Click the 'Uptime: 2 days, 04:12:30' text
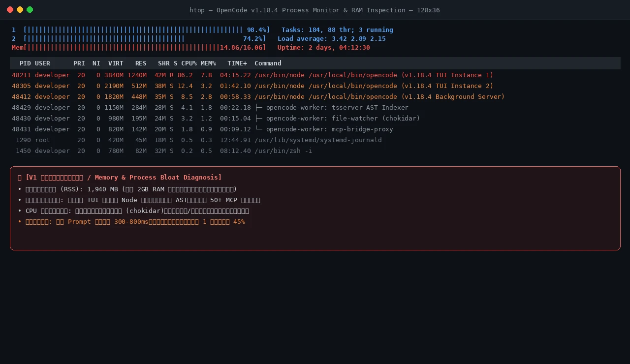This screenshot has height=364, width=630. [x=324, y=47]
